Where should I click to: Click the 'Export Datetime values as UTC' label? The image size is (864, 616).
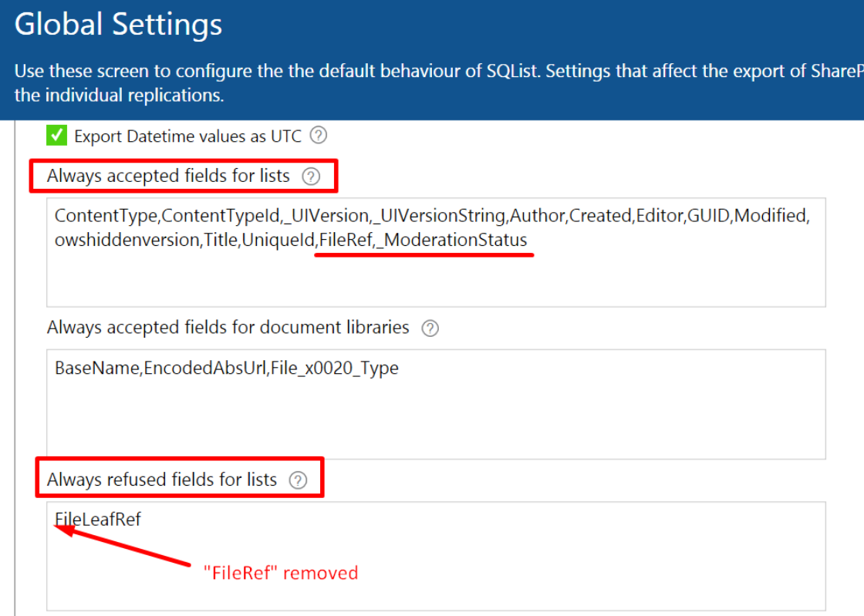tap(188, 136)
